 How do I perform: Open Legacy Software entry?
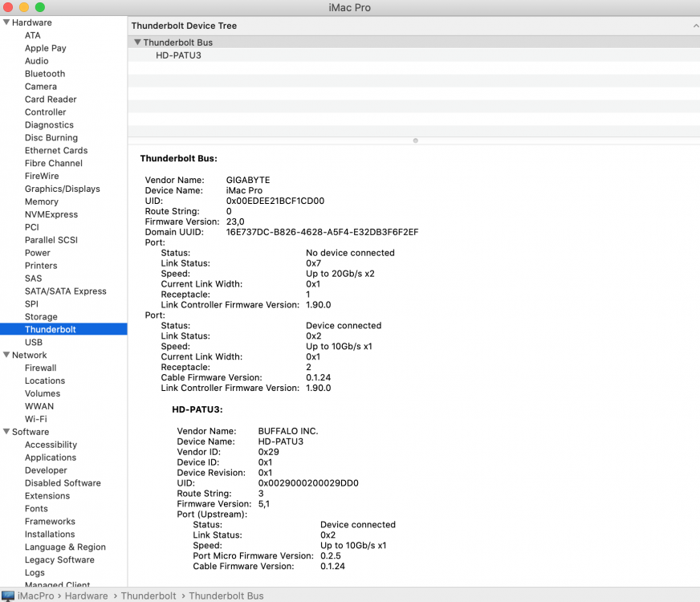(x=59, y=559)
